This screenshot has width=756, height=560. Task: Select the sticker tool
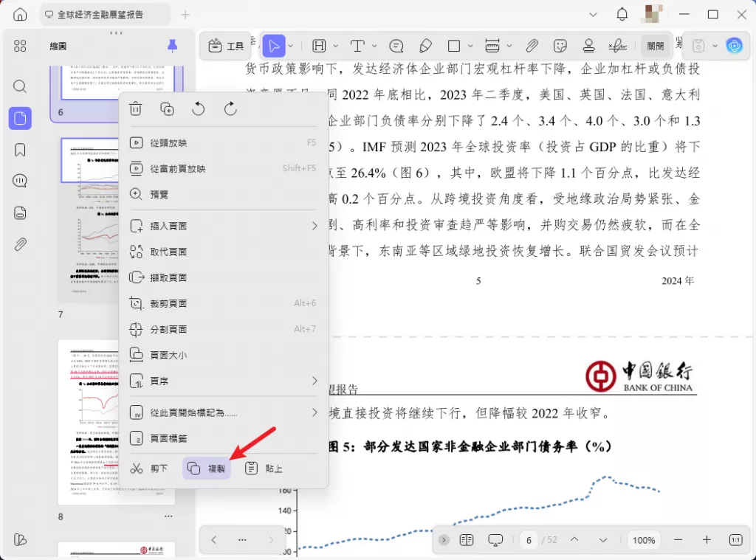[560, 46]
